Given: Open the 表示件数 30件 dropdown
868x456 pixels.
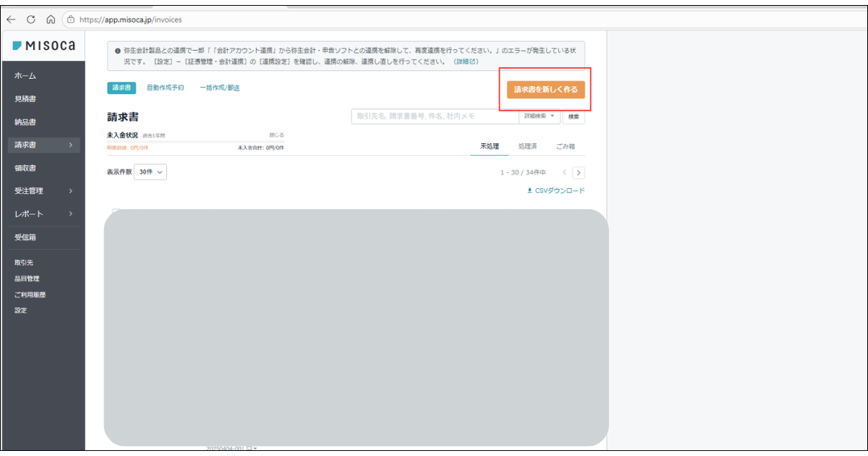Looking at the screenshot, I should [149, 172].
